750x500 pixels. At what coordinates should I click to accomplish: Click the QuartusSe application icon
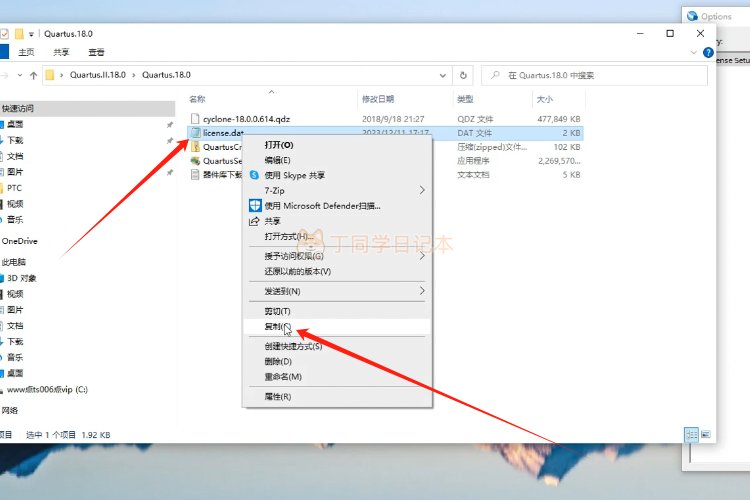coord(195,161)
